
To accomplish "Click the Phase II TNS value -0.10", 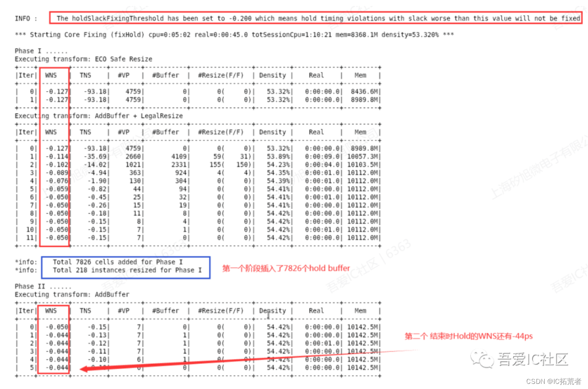I will tap(97, 360).
